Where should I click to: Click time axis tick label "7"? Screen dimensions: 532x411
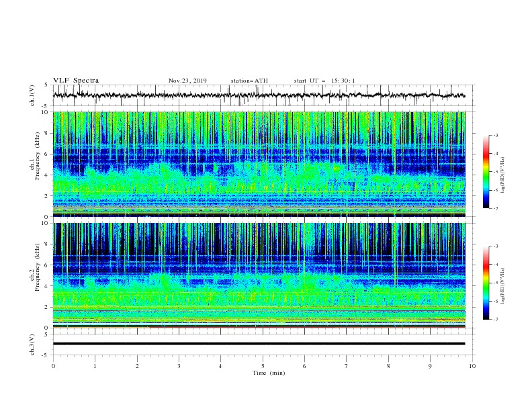click(347, 366)
